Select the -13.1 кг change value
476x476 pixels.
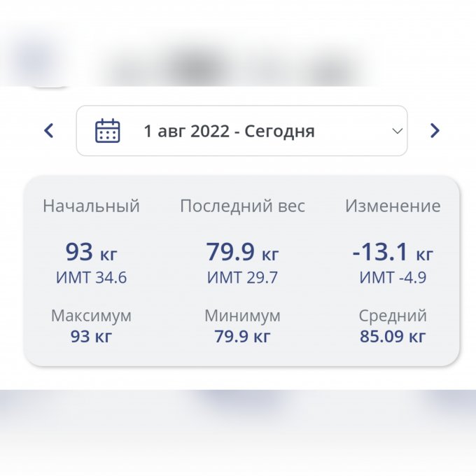click(393, 252)
